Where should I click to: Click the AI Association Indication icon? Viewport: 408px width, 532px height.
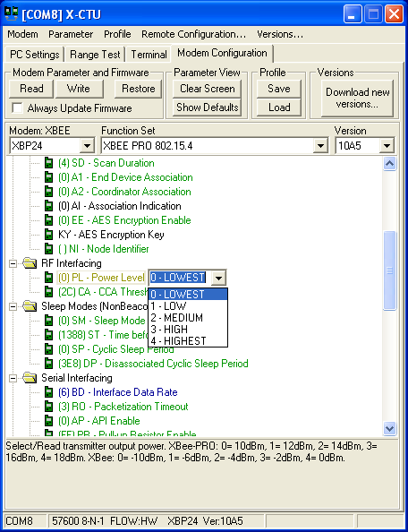[49, 206]
